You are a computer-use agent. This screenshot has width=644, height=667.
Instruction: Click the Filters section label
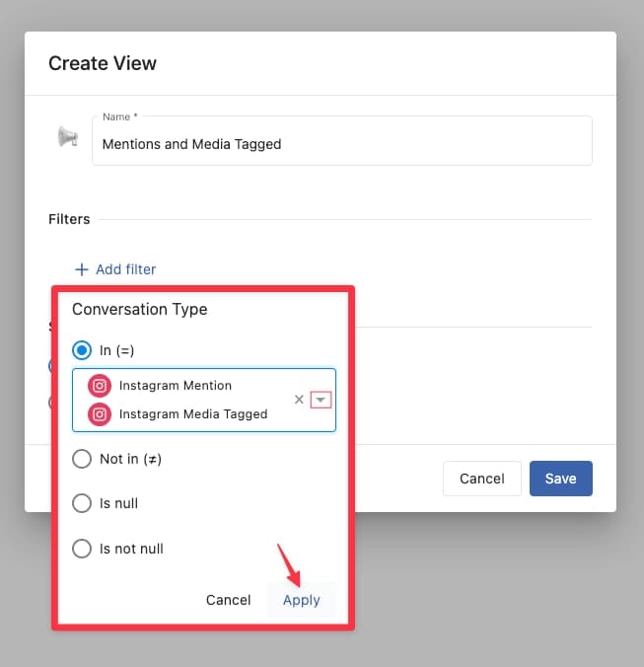tap(69, 219)
